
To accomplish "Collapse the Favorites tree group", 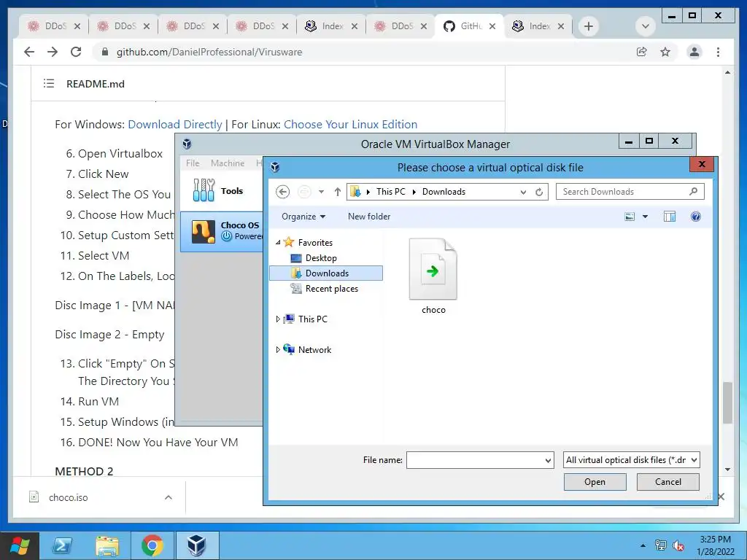I will (278, 242).
